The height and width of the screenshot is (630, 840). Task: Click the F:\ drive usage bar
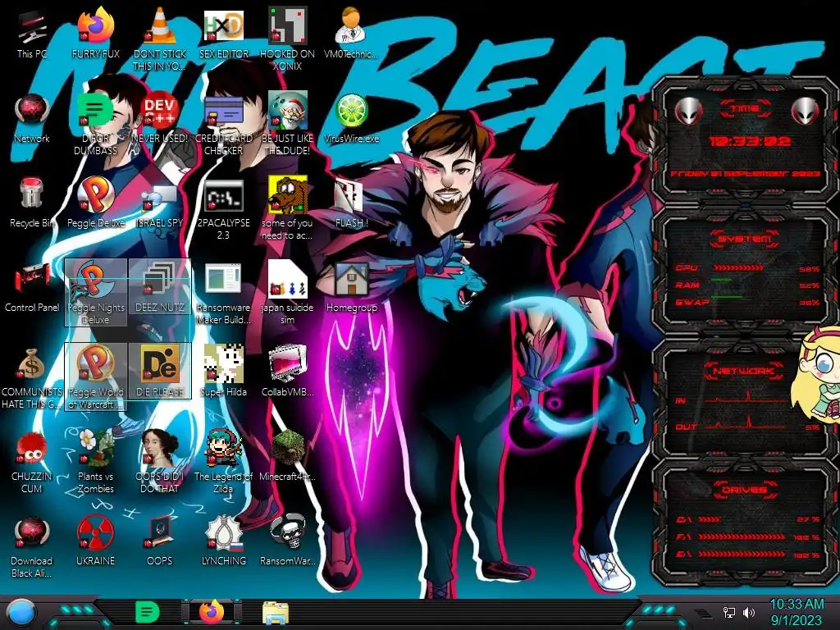[742, 536]
